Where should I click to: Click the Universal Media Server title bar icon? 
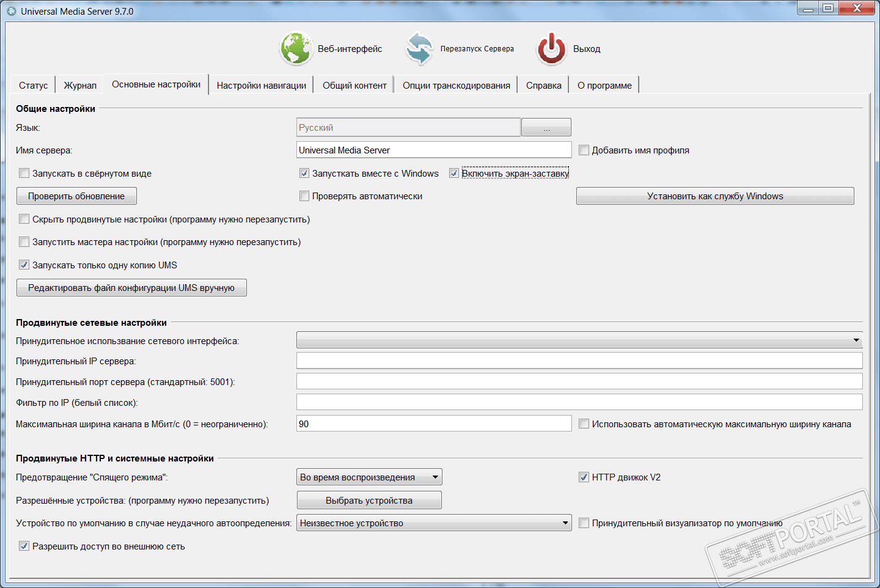click(x=12, y=11)
